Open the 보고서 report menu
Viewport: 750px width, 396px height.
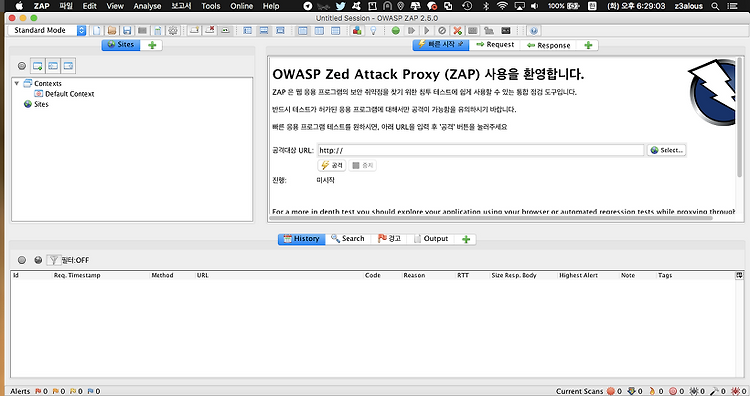(181, 6)
